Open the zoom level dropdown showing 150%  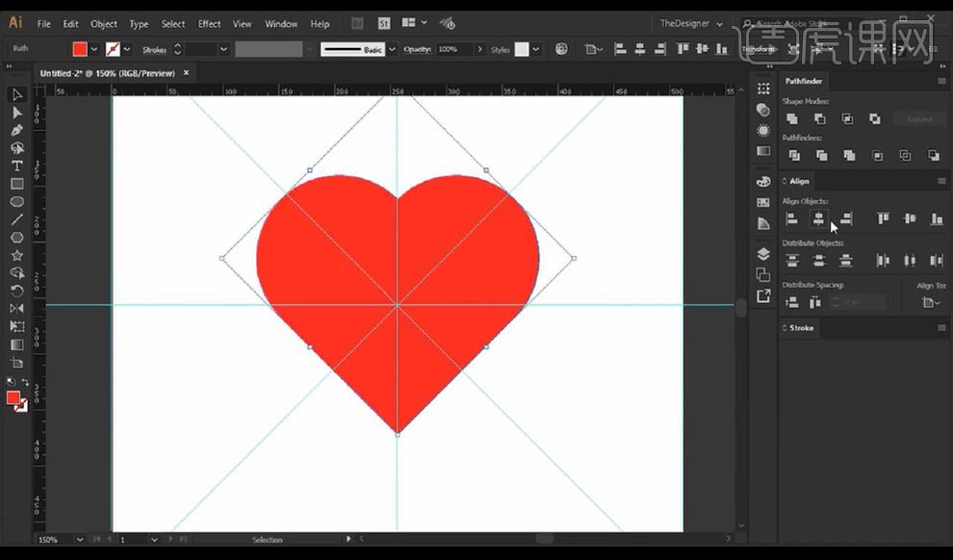(x=81, y=540)
